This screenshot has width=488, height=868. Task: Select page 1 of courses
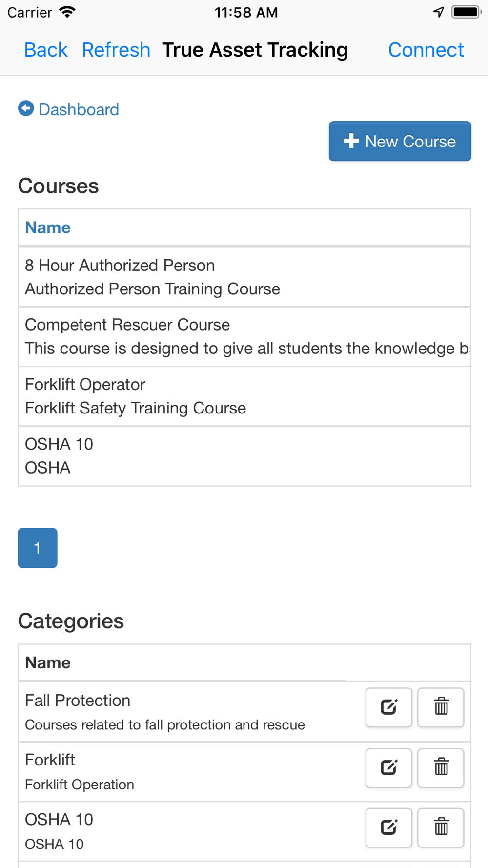click(38, 548)
